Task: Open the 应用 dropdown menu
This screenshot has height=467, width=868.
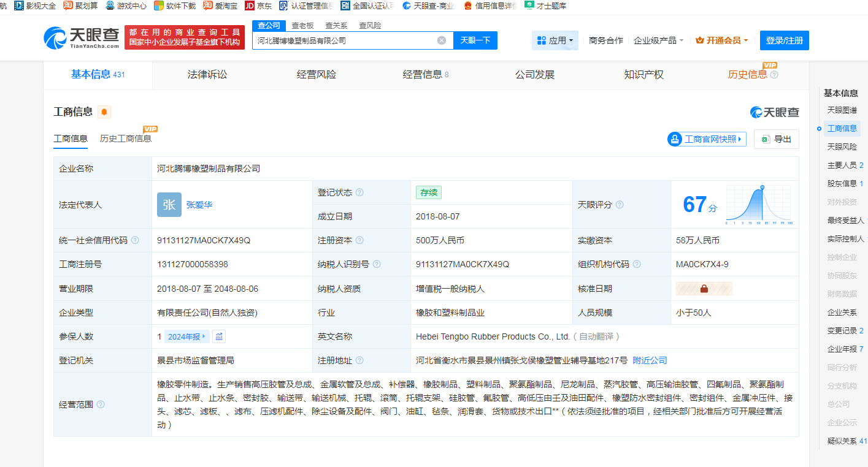Action: [555, 40]
